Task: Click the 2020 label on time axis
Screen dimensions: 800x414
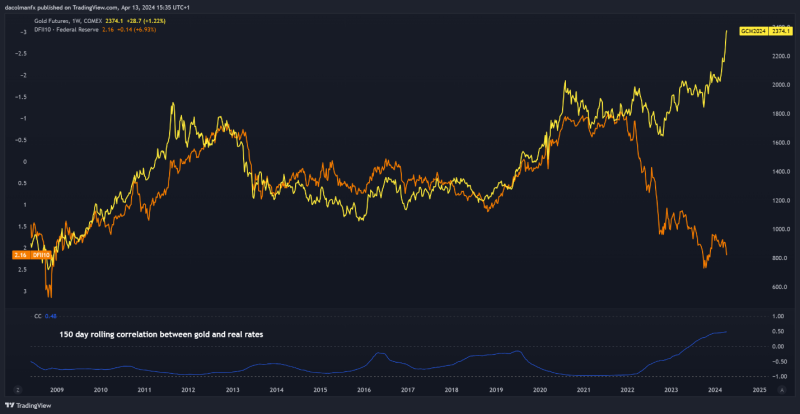Action: coord(540,389)
